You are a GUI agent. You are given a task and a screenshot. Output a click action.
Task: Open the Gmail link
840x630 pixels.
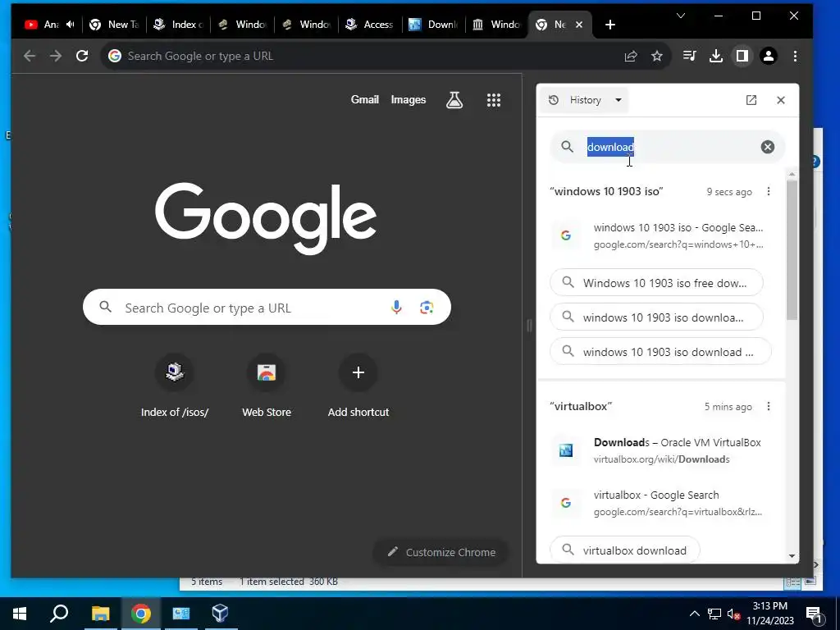pyautogui.click(x=365, y=99)
